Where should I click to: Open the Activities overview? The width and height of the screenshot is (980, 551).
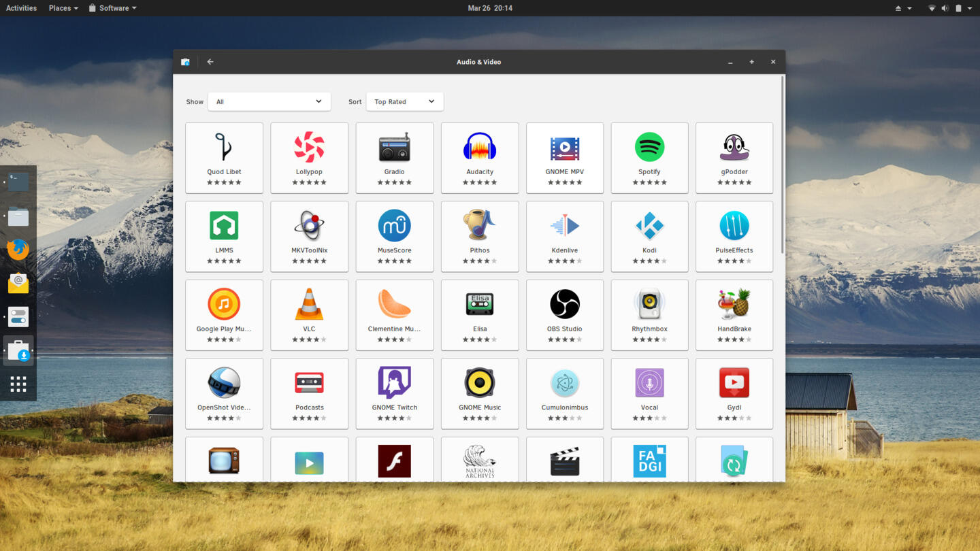click(21, 8)
